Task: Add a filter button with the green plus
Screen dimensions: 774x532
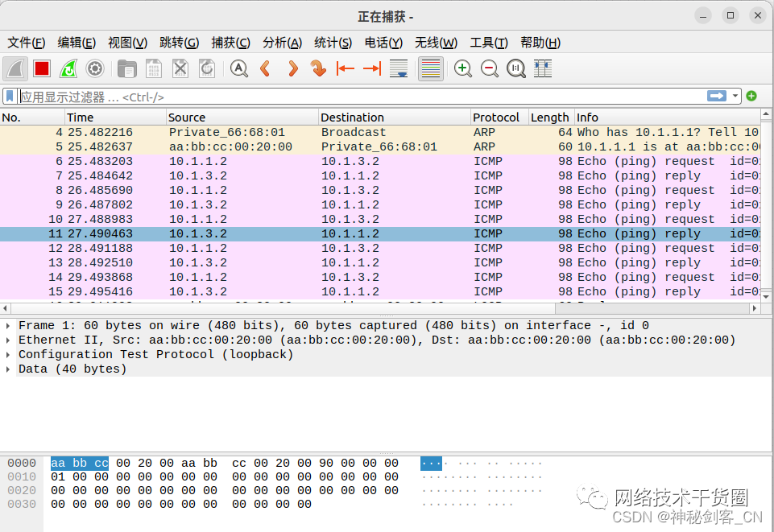Action: [751, 95]
